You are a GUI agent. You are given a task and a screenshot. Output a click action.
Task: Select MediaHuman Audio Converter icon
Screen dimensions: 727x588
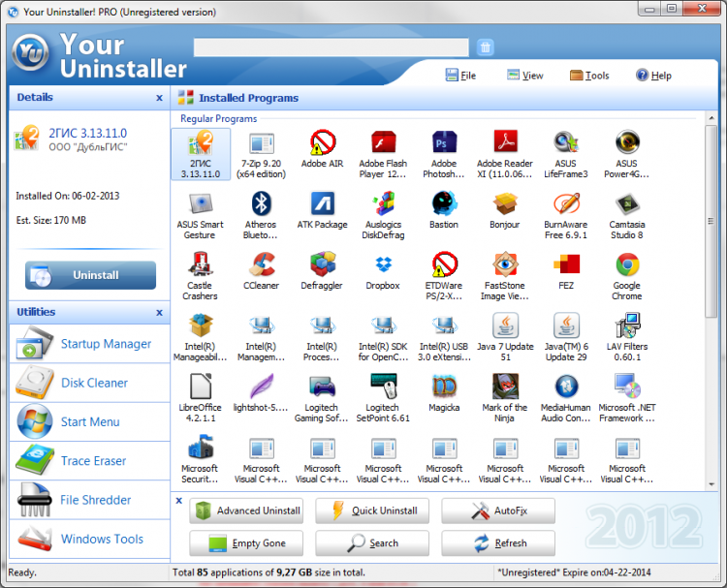coord(566,387)
